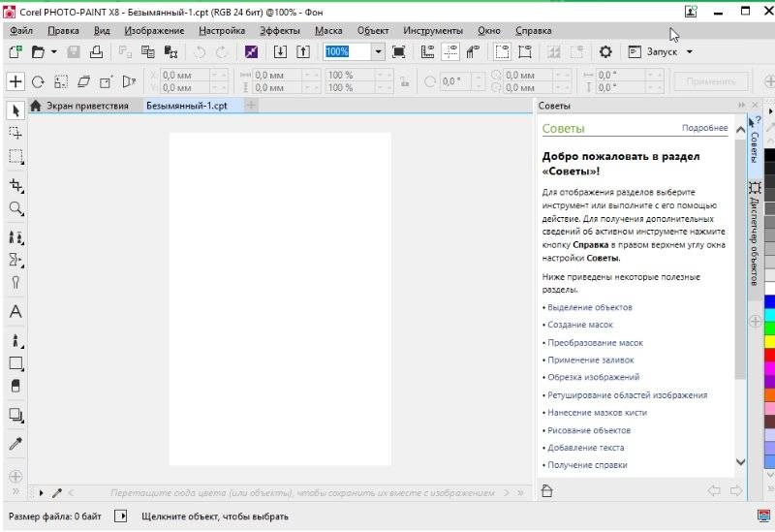Expand the image palette flyout arrow
This screenshot has width=775, height=532.
click(x=41, y=493)
